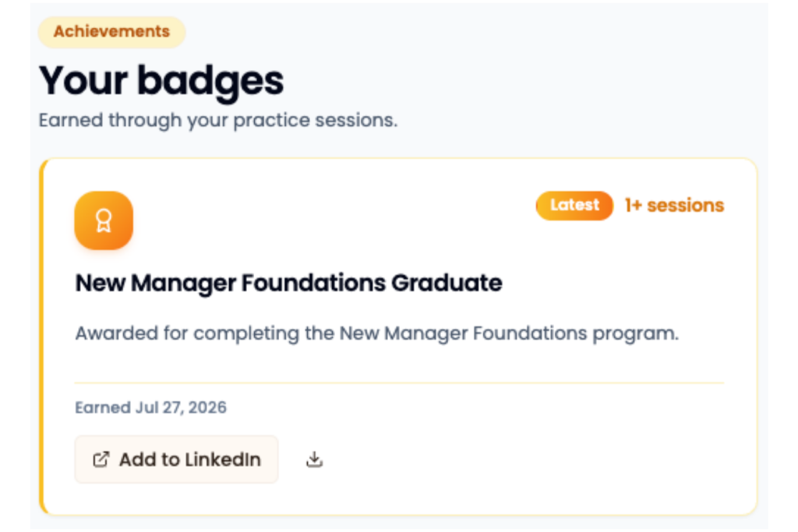Click the 1+ sessions text
The height and width of the screenshot is (532, 798).
(674, 206)
